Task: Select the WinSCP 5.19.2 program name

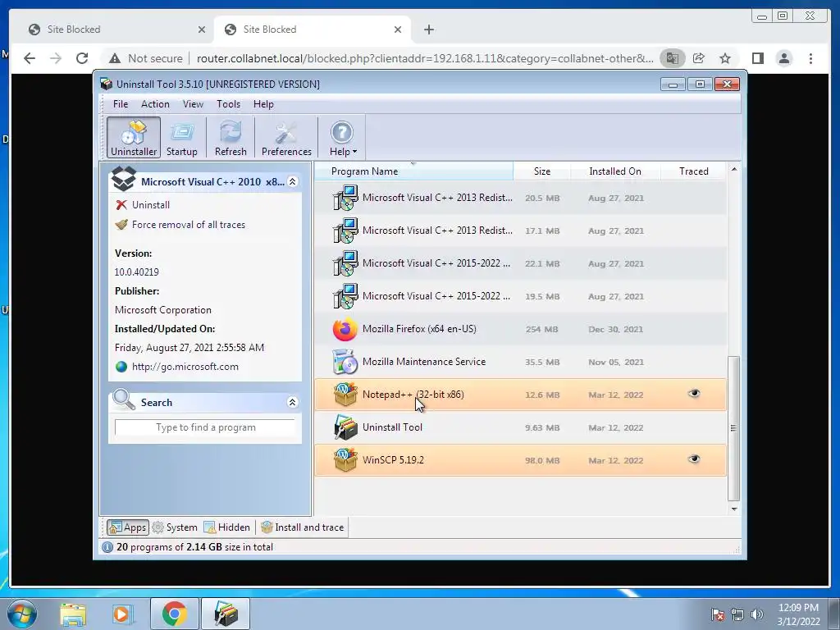Action: point(393,459)
